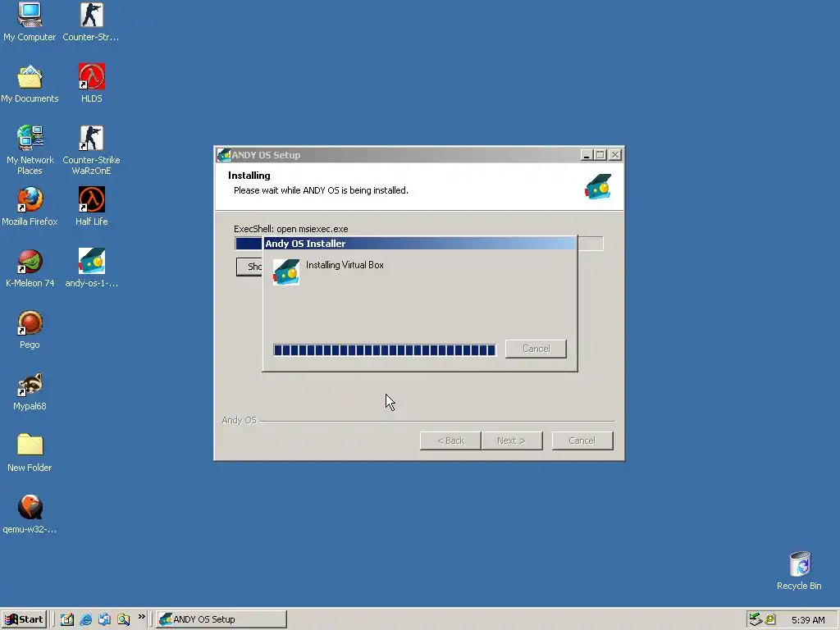This screenshot has width=840, height=630.
Task: Open the New Folder on desktop
Action: pyautogui.click(x=30, y=453)
